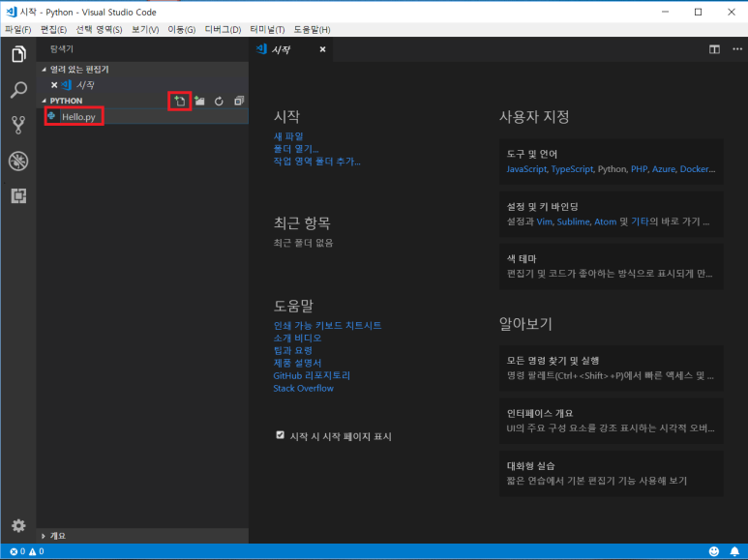This screenshot has width=748, height=560.
Task: Open the Stack Overflow link
Action: point(304,388)
